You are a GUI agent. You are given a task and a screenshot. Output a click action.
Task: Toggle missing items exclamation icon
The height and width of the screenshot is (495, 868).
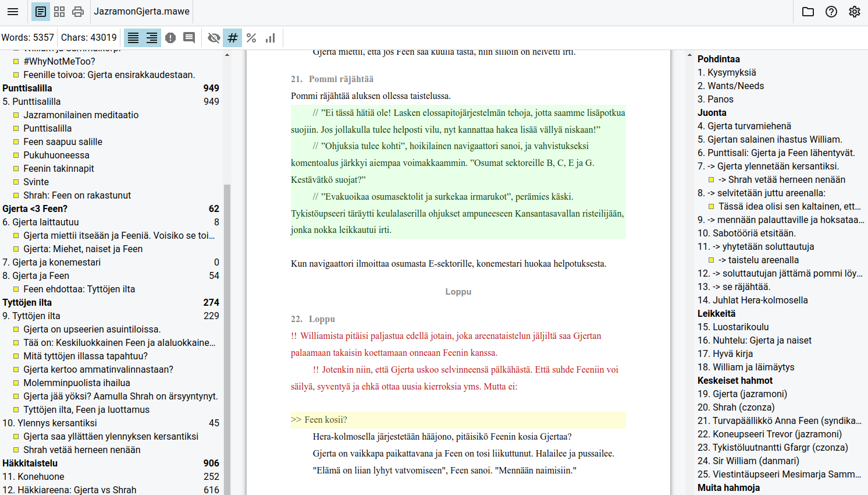(170, 38)
